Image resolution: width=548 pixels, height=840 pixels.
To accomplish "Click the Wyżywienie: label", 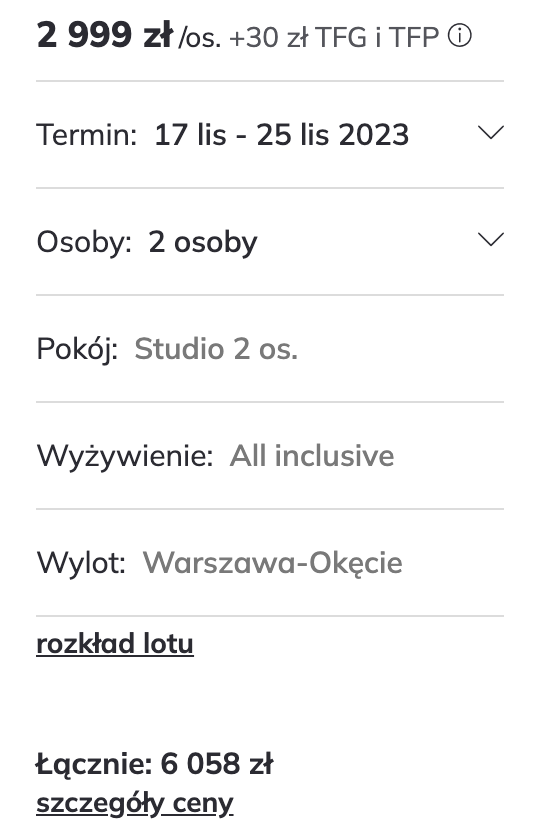I will click(x=125, y=456).
